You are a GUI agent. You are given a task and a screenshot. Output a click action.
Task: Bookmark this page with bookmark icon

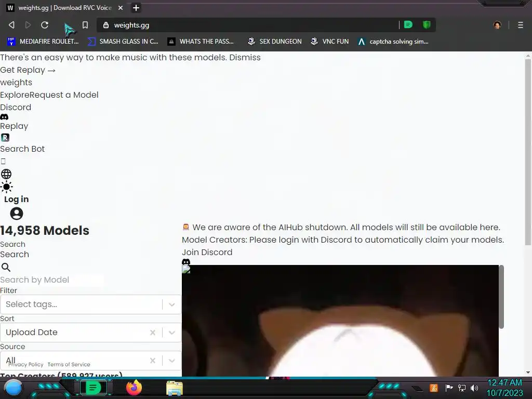pos(85,25)
